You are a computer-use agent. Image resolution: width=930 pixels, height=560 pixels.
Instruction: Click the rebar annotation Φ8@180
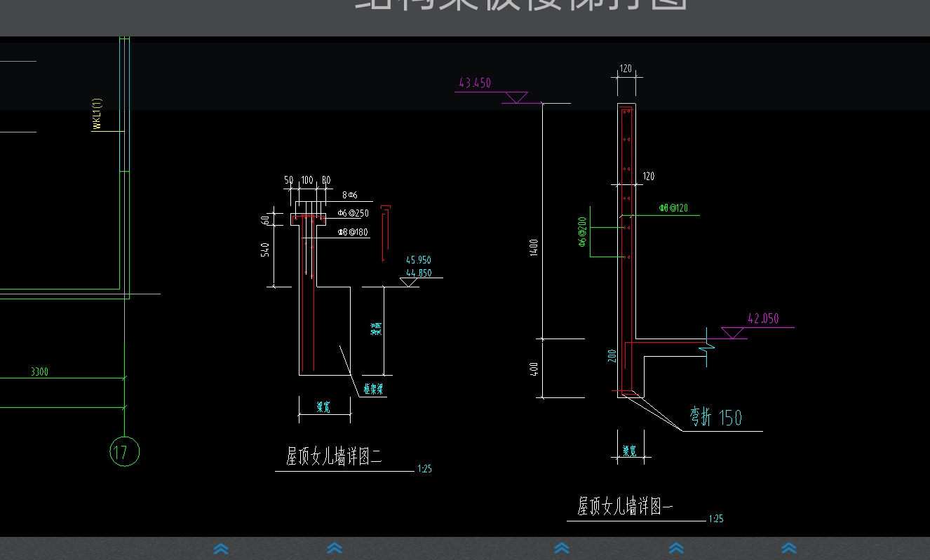353,232
